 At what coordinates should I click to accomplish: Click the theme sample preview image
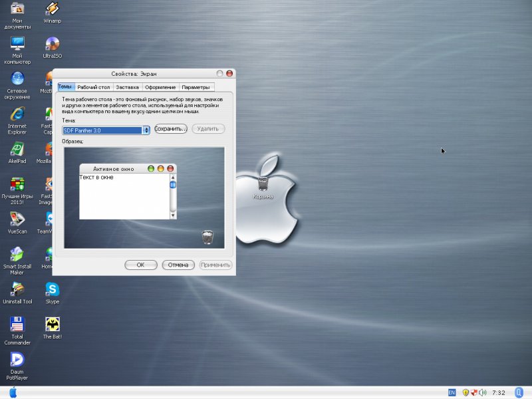click(144, 198)
